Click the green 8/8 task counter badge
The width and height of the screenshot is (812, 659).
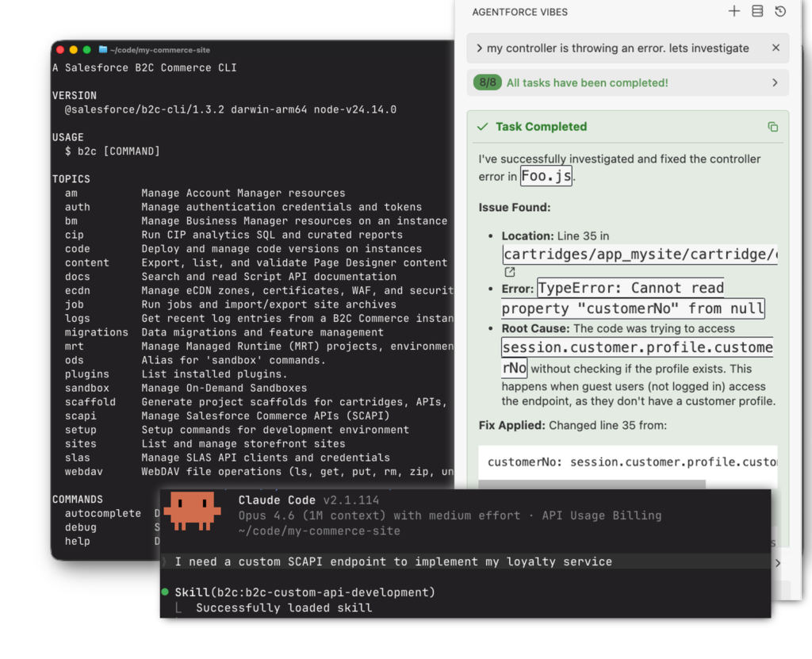pyautogui.click(x=487, y=82)
